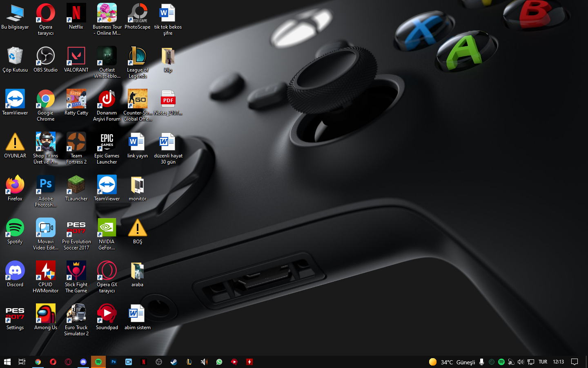Open Spotify from the taskbar
This screenshot has width=588, height=368.
[98, 362]
